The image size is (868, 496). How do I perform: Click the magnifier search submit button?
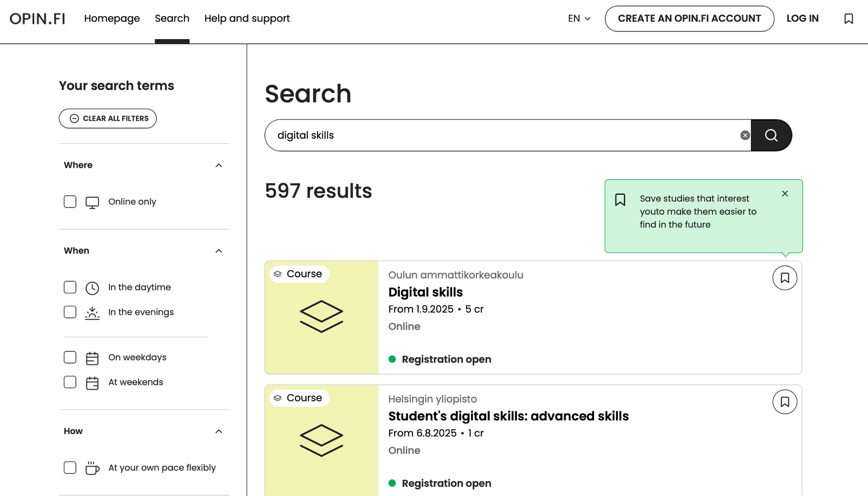point(771,136)
